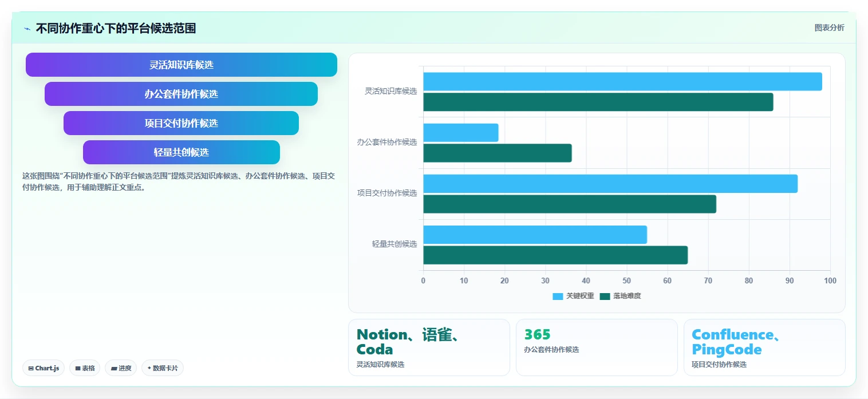The width and height of the screenshot is (868, 399).
Task: Click the green 落地难度 bar for 轻量共创候选
Action: [555, 255]
